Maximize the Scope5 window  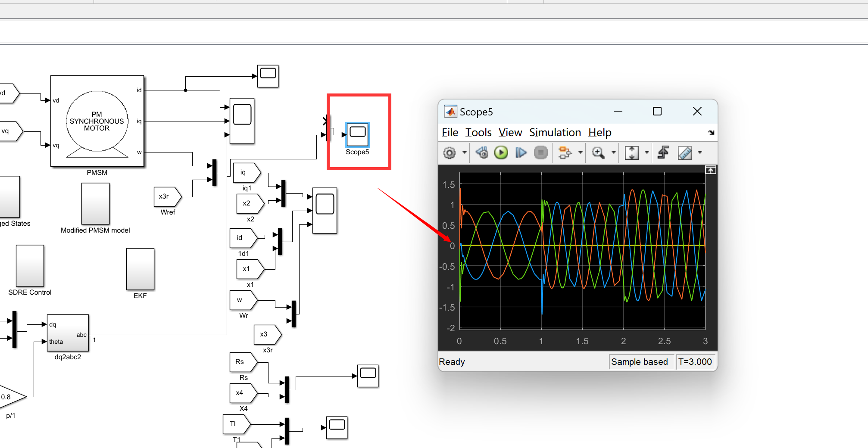click(657, 112)
